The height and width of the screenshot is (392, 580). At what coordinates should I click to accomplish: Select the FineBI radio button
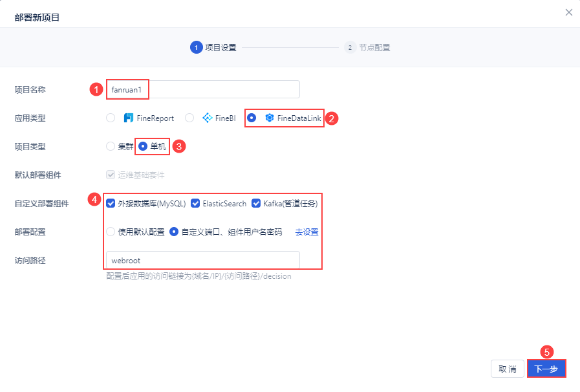189,118
